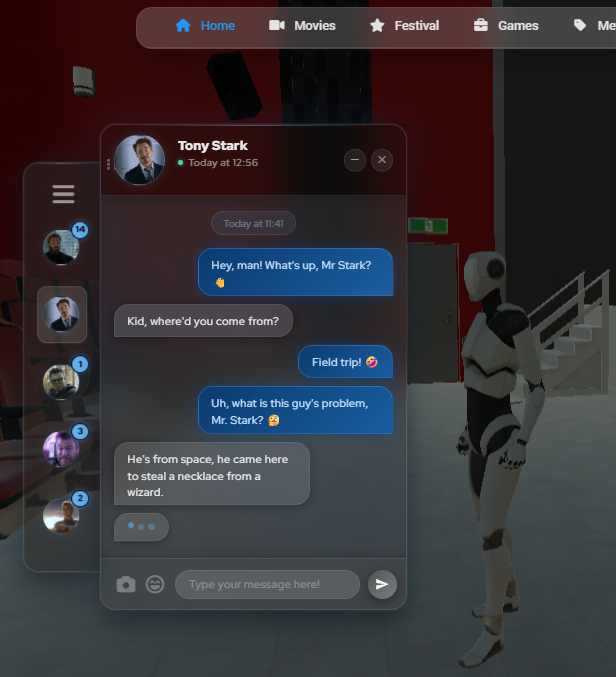616x677 pixels.
Task: Click the video camera Movies icon
Action: [277, 25]
